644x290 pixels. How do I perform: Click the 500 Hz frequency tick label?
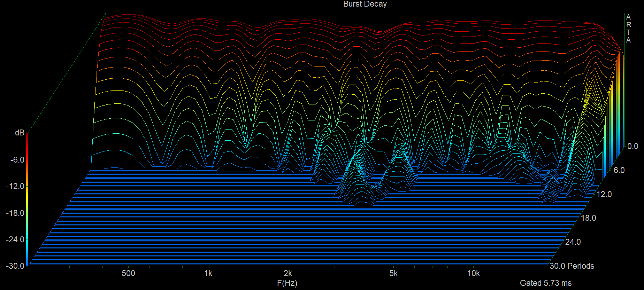click(128, 273)
